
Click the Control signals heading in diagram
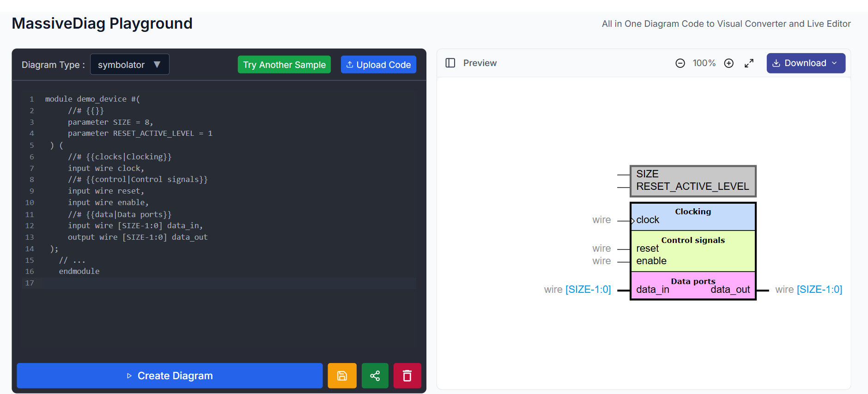click(x=693, y=240)
